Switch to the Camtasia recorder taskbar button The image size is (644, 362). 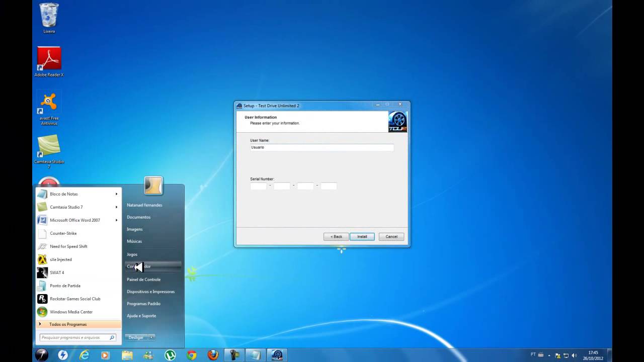[234, 355]
